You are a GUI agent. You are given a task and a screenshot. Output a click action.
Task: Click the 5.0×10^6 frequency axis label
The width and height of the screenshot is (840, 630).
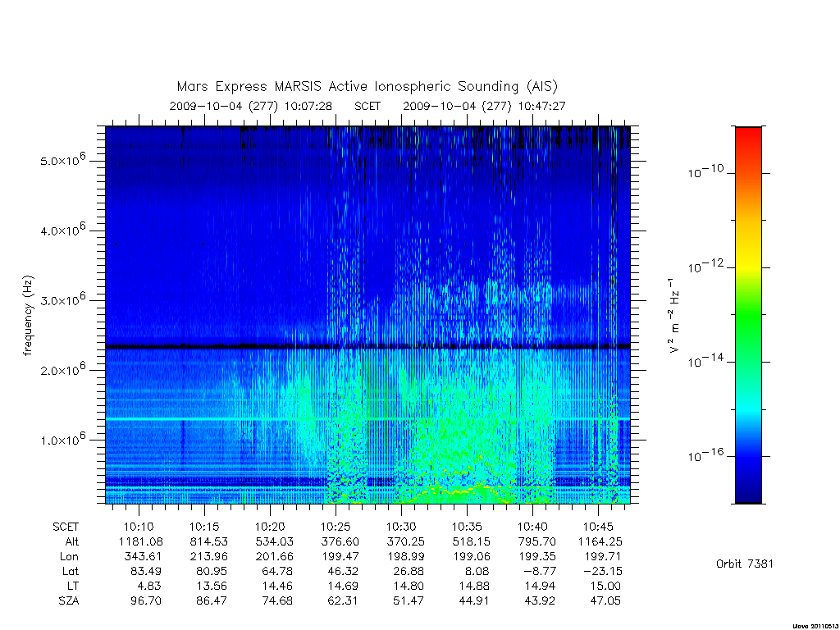pyautogui.click(x=62, y=160)
